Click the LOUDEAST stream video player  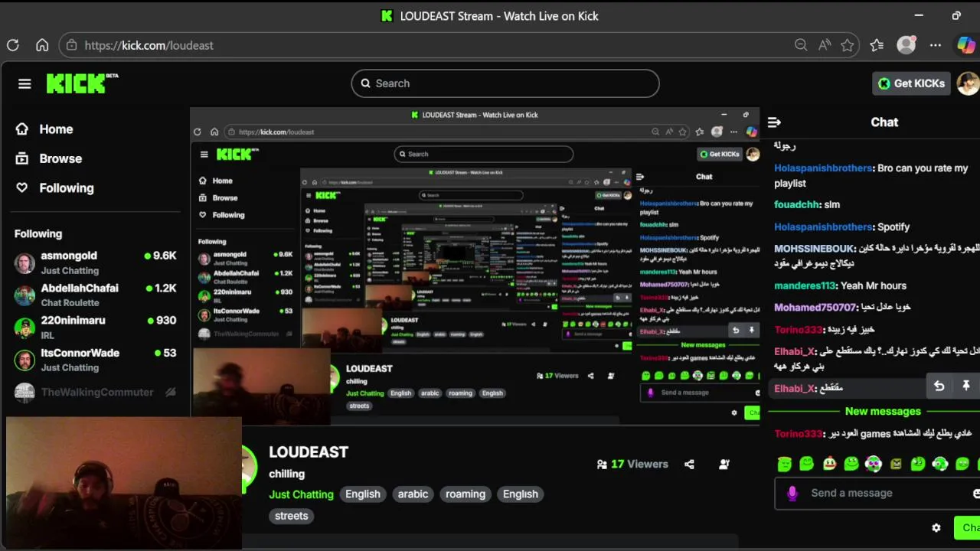tap(475, 268)
